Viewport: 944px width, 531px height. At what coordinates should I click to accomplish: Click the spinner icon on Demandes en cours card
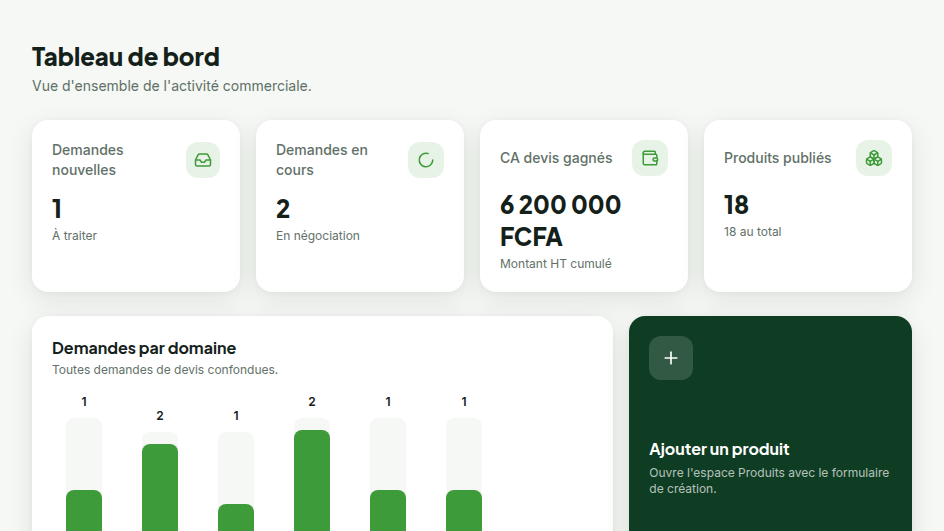pyautogui.click(x=426, y=160)
